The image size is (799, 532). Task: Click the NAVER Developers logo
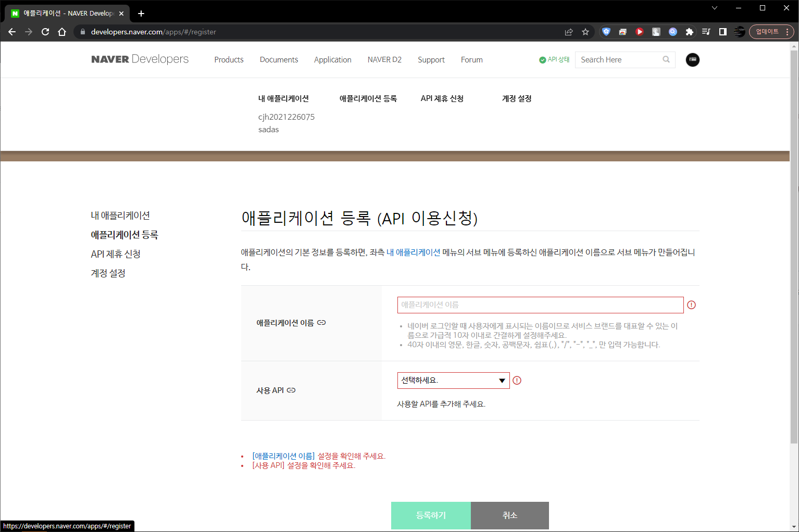click(x=140, y=59)
